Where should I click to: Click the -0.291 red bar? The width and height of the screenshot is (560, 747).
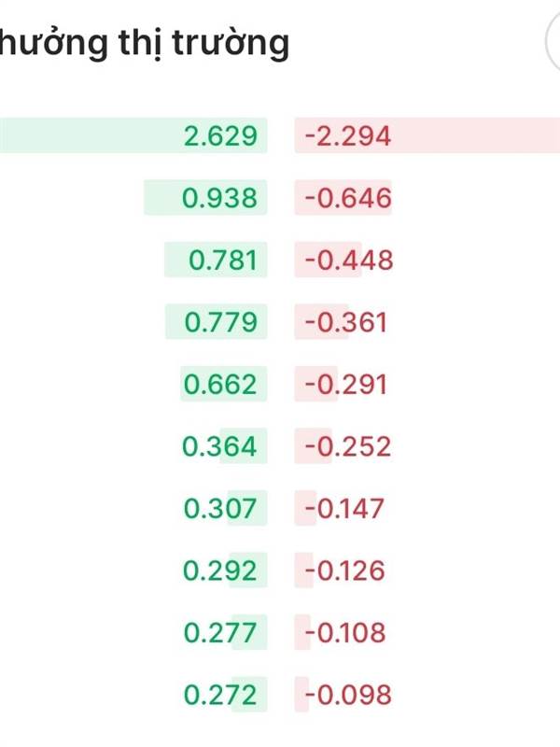click(x=341, y=384)
